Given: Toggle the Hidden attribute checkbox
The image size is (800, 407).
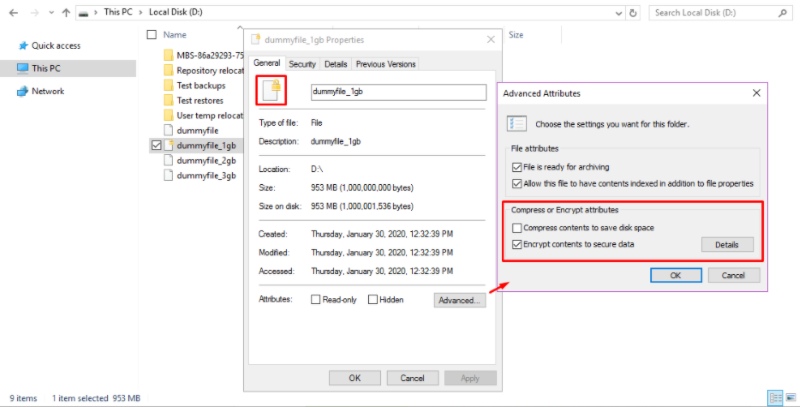Looking at the screenshot, I should (373, 299).
